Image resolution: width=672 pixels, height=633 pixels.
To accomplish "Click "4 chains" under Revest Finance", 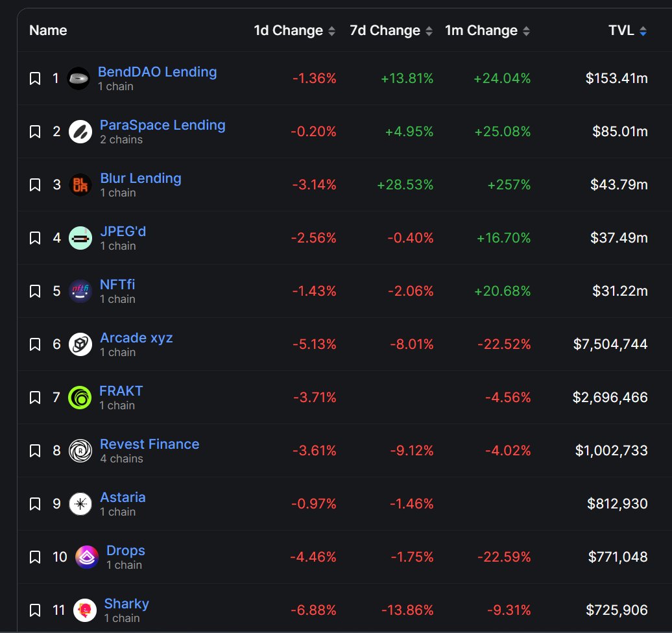I will click(122, 459).
